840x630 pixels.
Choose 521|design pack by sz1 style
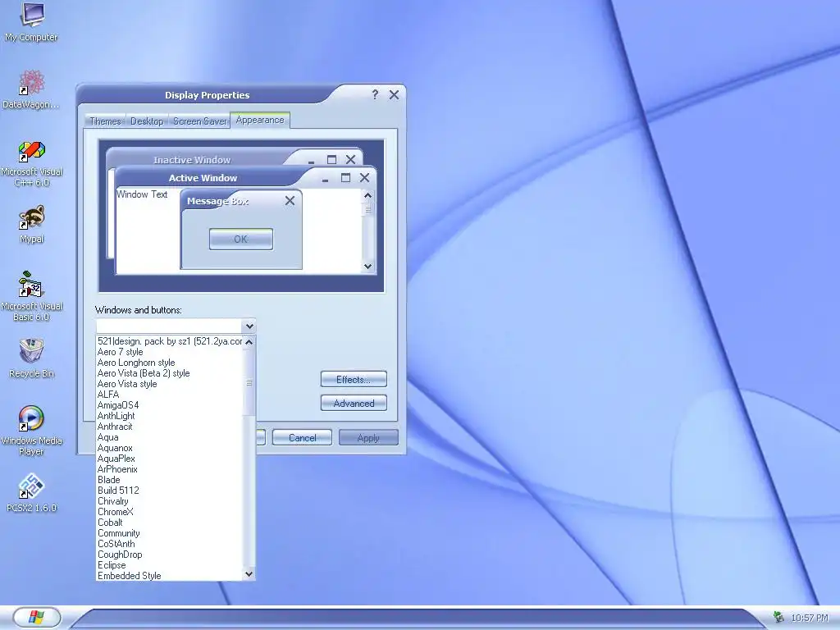[x=170, y=341]
